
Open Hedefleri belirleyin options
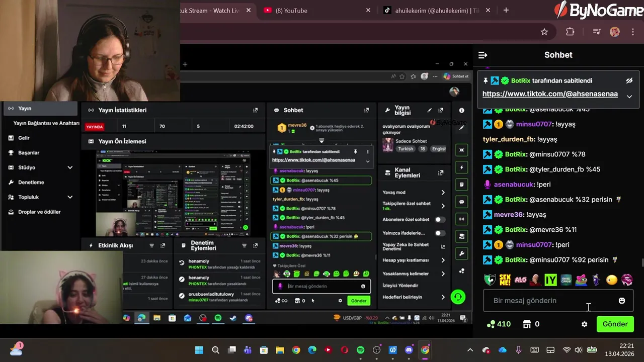click(414, 297)
